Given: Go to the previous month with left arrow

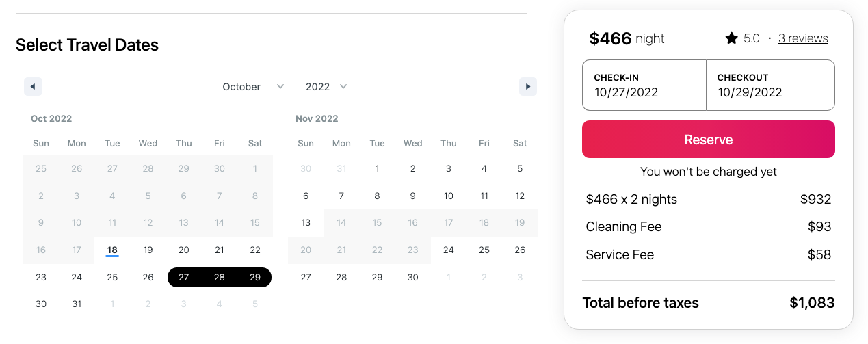Looking at the screenshot, I should click(33, 87).
